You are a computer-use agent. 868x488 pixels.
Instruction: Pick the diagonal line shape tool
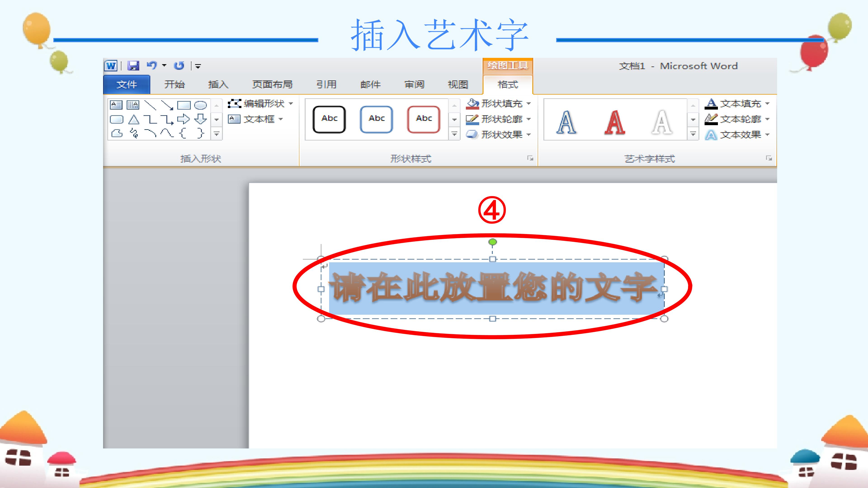150,106
